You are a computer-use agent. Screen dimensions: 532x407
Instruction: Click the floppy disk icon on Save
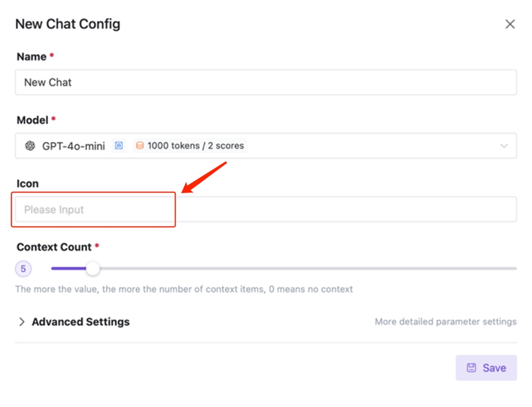click(x=471, y=368)
